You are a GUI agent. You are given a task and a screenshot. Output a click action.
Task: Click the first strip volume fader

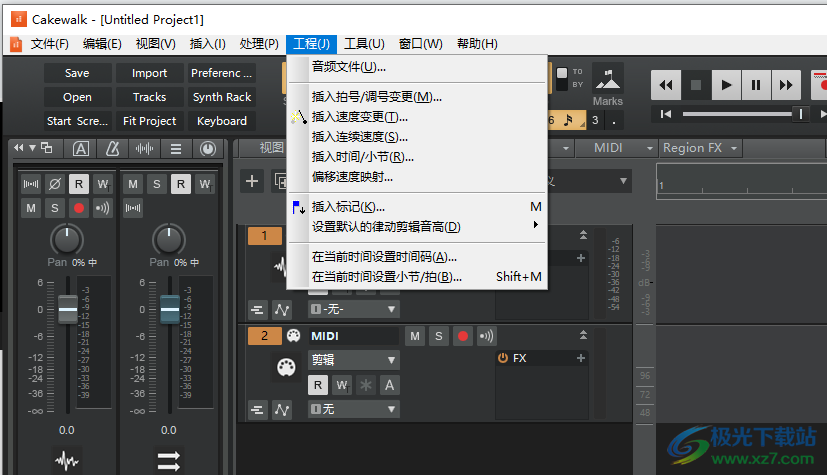(68, 309)
